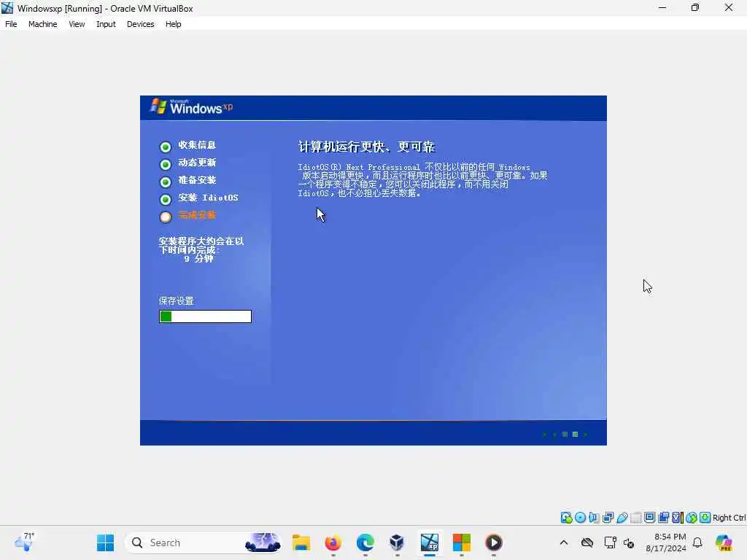Restore down the VirtualBox window
747x560 pixels.
pos(695,7)
